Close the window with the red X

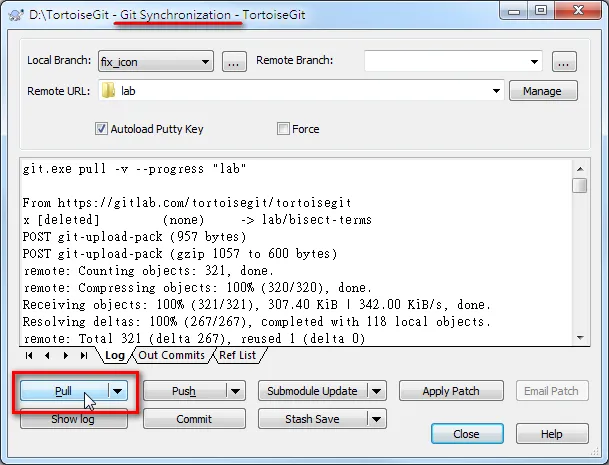pos(578,10)
